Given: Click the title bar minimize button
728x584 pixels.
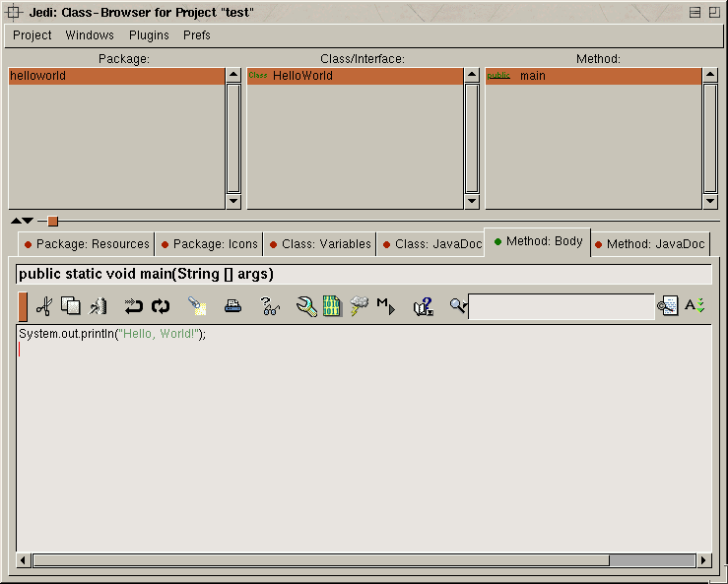Looking at the screenshot, I should 695,13.
